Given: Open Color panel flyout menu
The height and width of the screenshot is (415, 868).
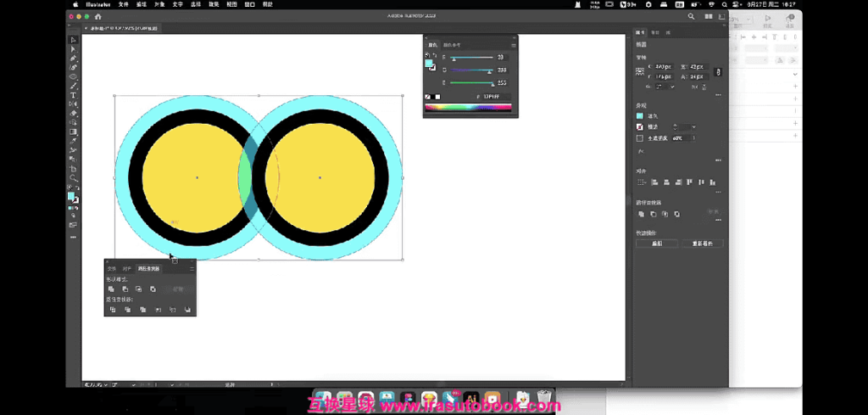Looking at the screenshot, I should (513, 45).
